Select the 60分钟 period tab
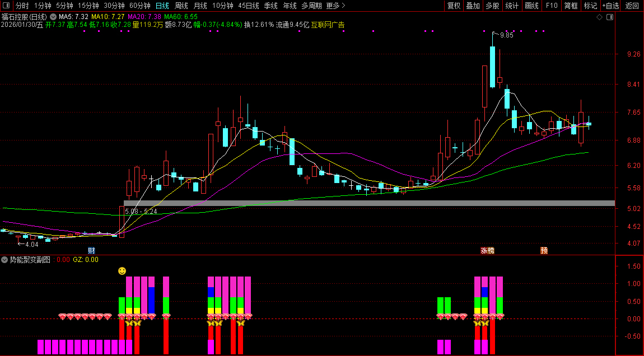The height and width of the screenshot is (356, 644). 140,6
